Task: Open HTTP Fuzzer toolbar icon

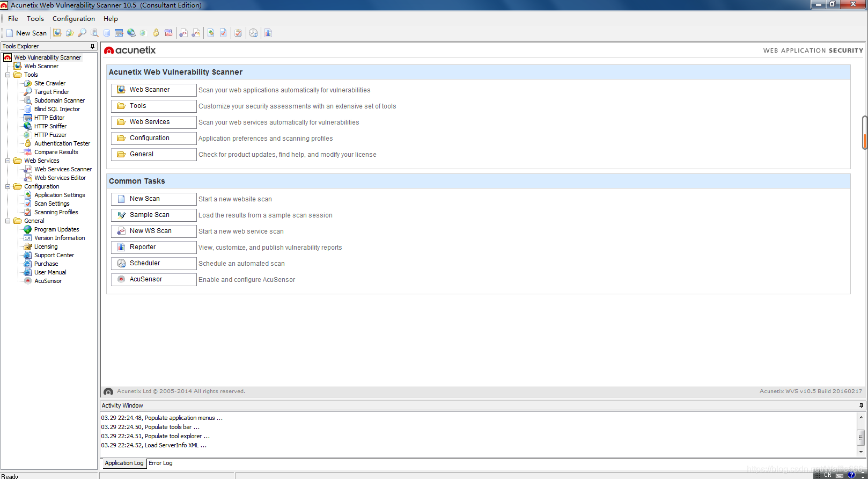Action: pyautogui.click(x=143, y=33)
